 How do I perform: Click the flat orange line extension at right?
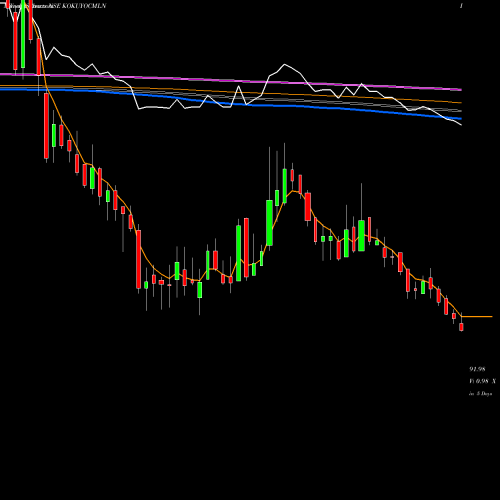pos(477,316)
